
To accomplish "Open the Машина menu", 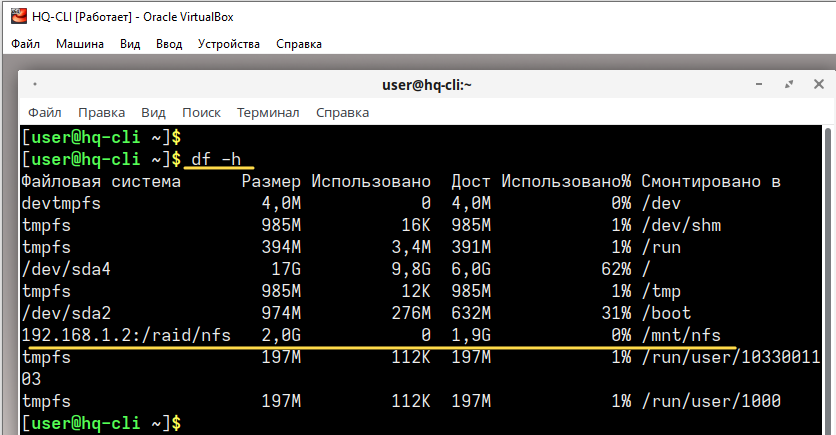I will (80, 44).
